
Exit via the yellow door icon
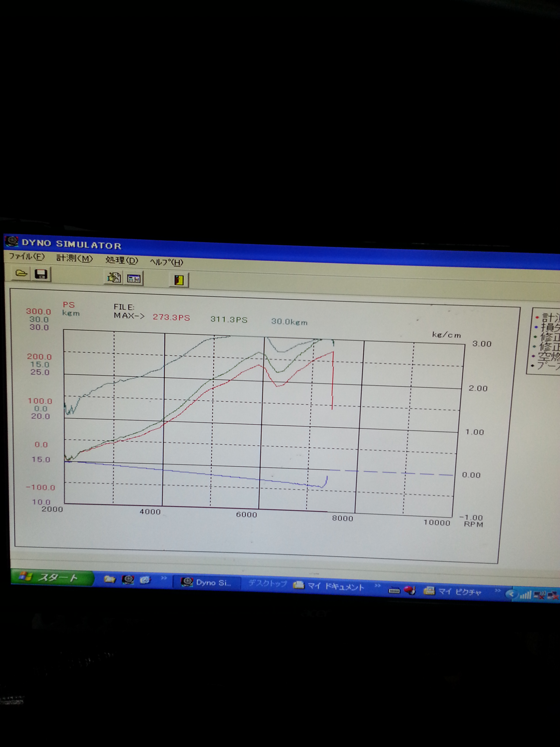point(179,280)
